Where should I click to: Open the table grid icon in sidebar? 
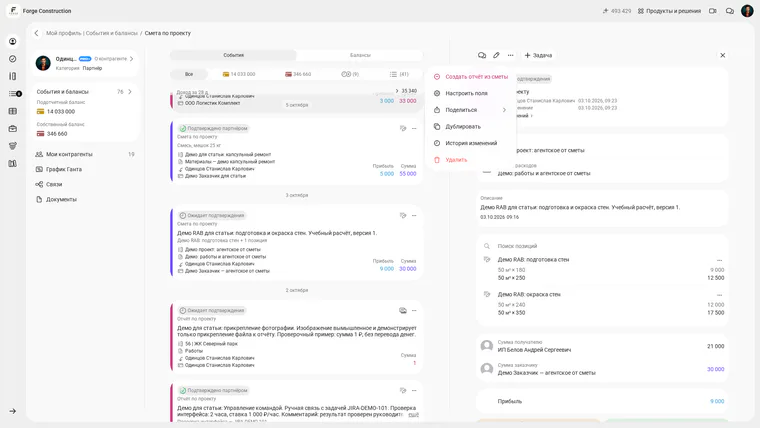pos(13,111)
